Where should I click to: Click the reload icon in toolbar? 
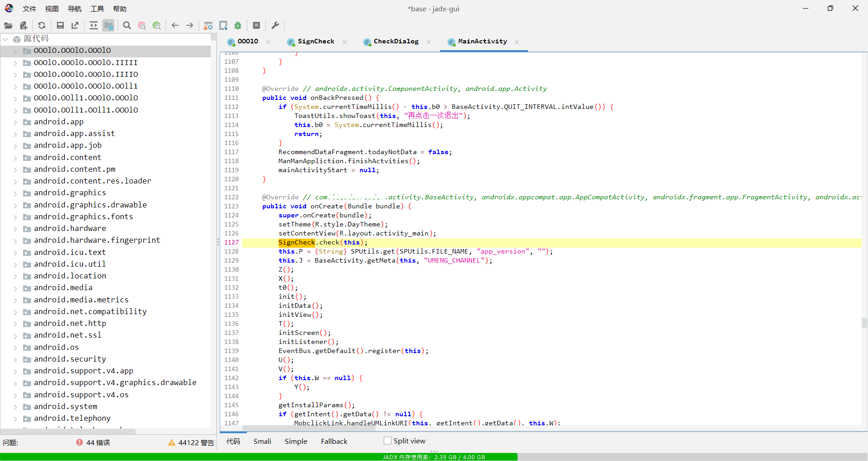coord(42,26)
